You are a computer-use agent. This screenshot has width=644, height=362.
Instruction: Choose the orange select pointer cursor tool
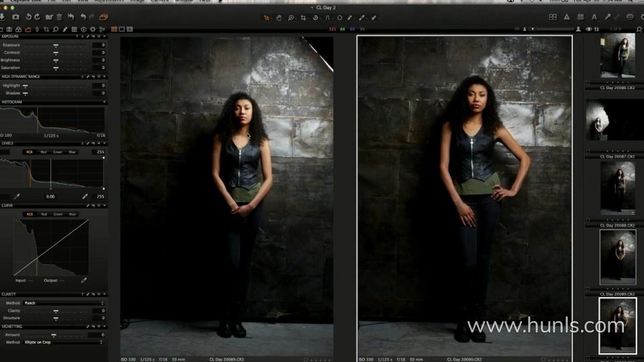point(266,17)
